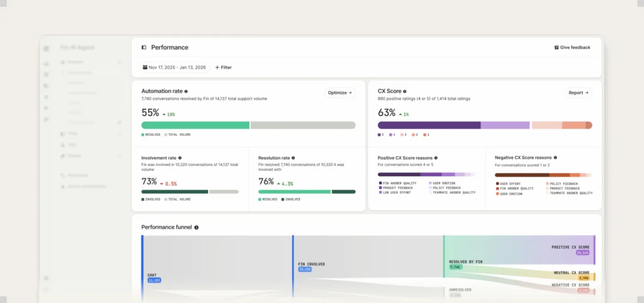Add a filter with the + Filter button
The width and height of the screenshot is (644, 303).
point(223,67)
